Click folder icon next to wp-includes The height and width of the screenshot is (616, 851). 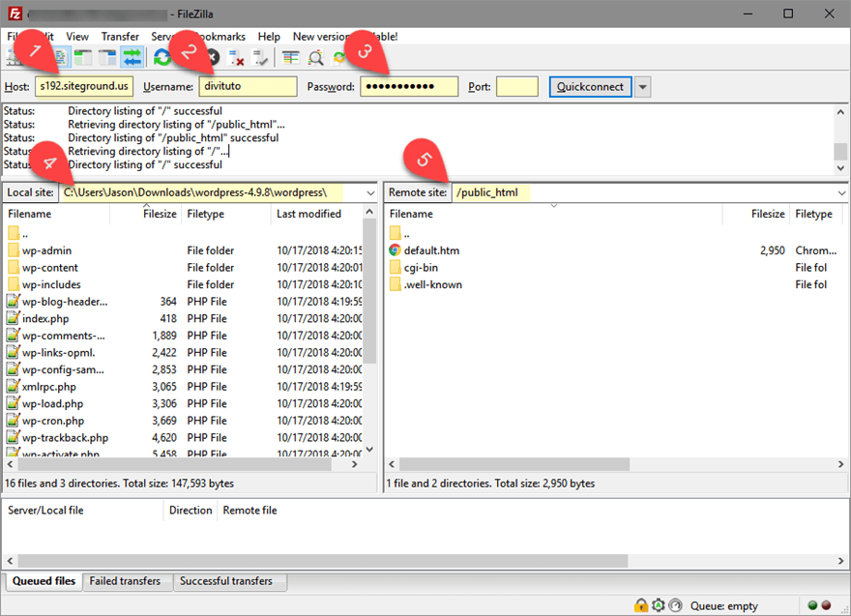(14, 284)
